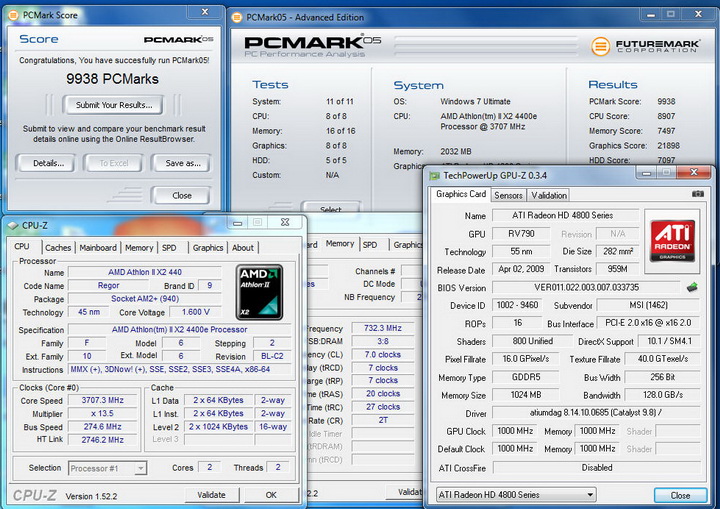Click the CPU-Z title bar icon
The width and height of the screenshot is (720, 509).
click(12, 226)
